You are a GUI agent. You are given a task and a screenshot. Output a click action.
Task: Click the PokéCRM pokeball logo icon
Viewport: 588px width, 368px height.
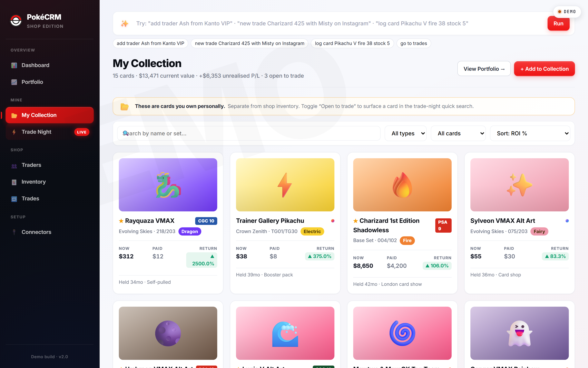point(16,21)
